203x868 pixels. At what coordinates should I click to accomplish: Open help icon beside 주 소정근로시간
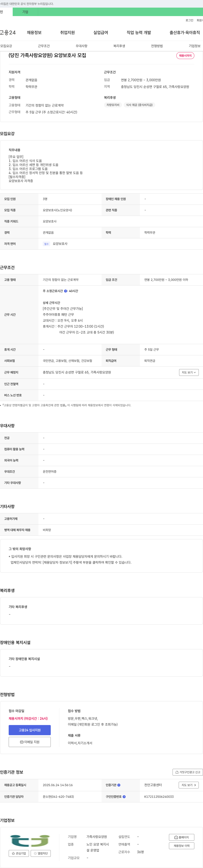(x=65, y=291)
